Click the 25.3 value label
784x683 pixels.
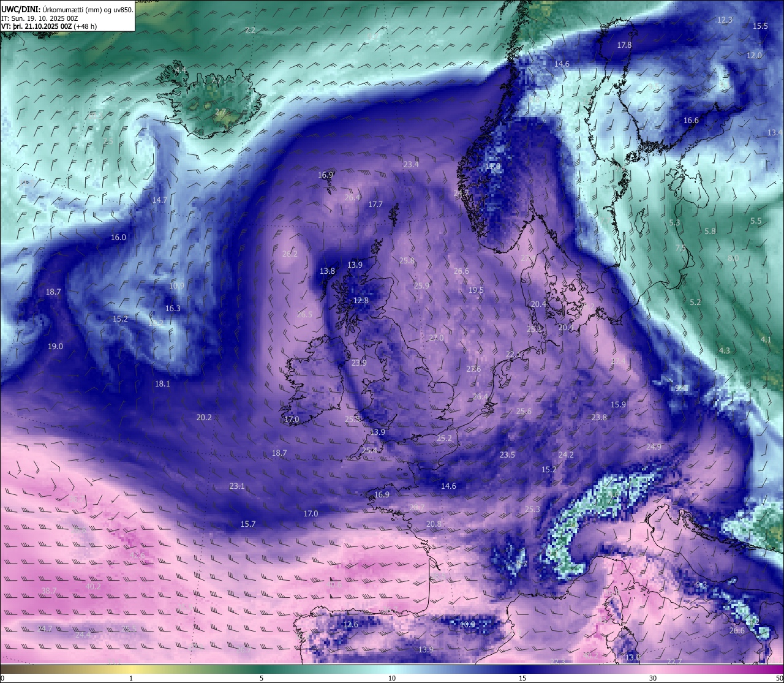[532, 510]
